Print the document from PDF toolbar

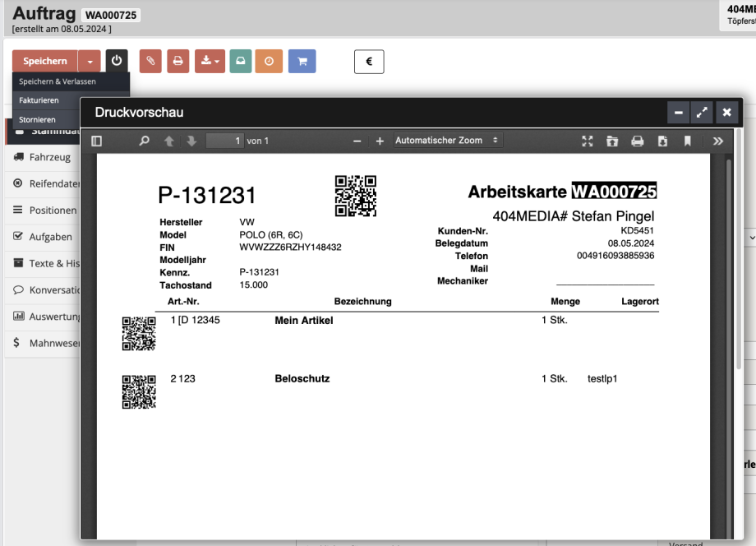click(637, 141)
